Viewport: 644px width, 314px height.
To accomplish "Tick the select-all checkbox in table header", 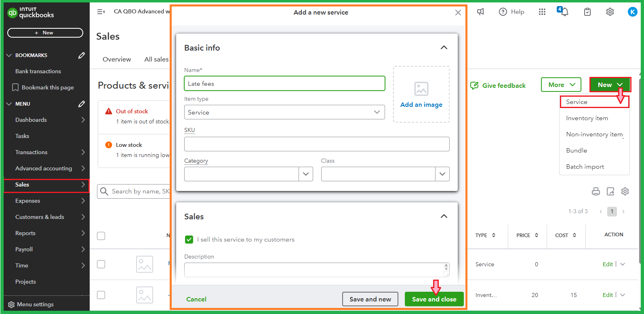I will click(x=101, y=235).
